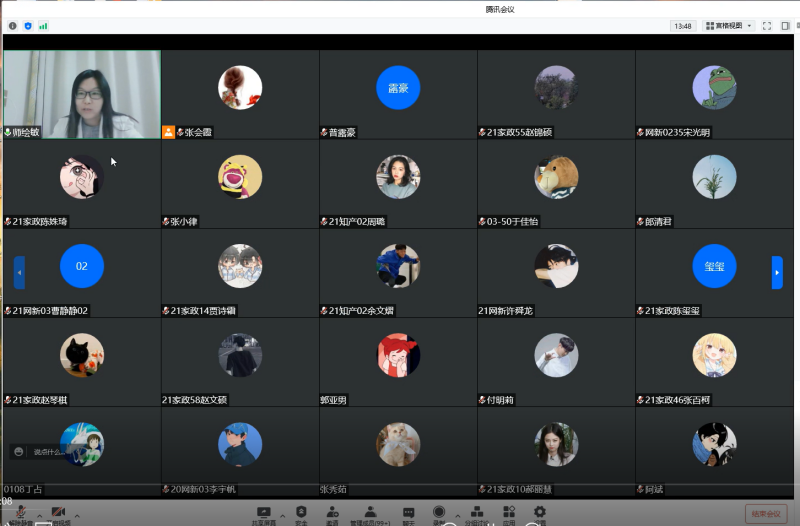Toggle microphone mute in bottom toolbar
Screen dimensions: 800x526
click(20, 514)
